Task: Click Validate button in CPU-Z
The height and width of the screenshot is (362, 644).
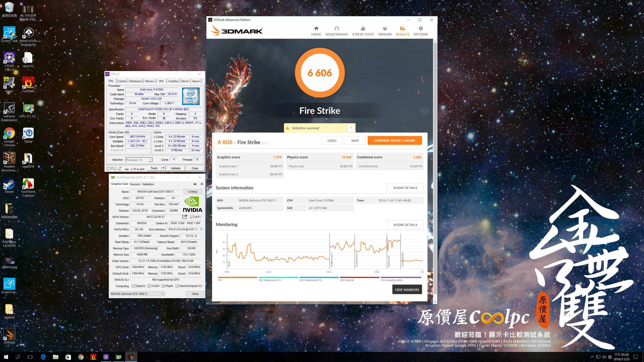Action: (x=175, y=168)
